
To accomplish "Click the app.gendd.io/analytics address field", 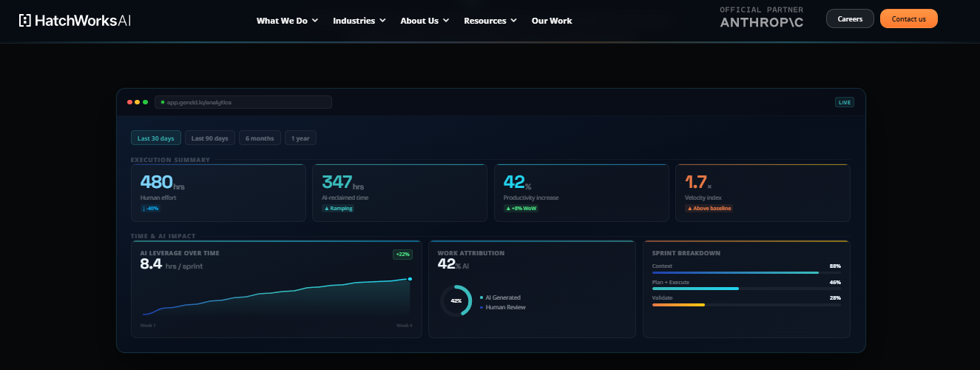I will (x=243, y=102).
